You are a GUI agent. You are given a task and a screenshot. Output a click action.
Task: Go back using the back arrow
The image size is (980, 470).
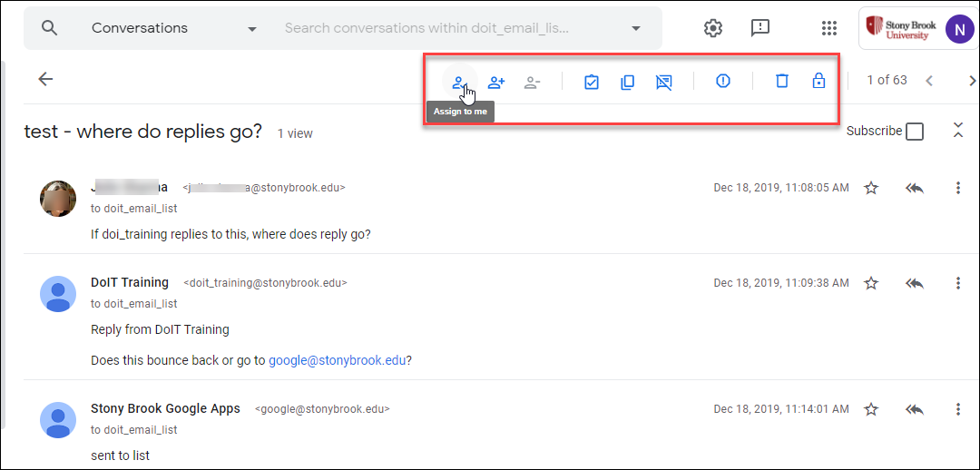pyautogui.click(x=45, y=79)
